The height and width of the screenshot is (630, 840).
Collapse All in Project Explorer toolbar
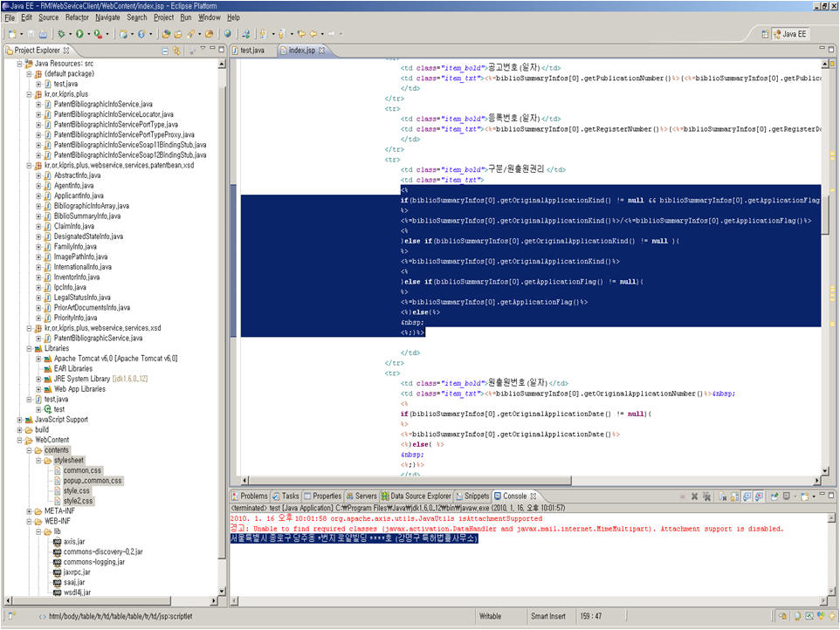tap(166, 51)
